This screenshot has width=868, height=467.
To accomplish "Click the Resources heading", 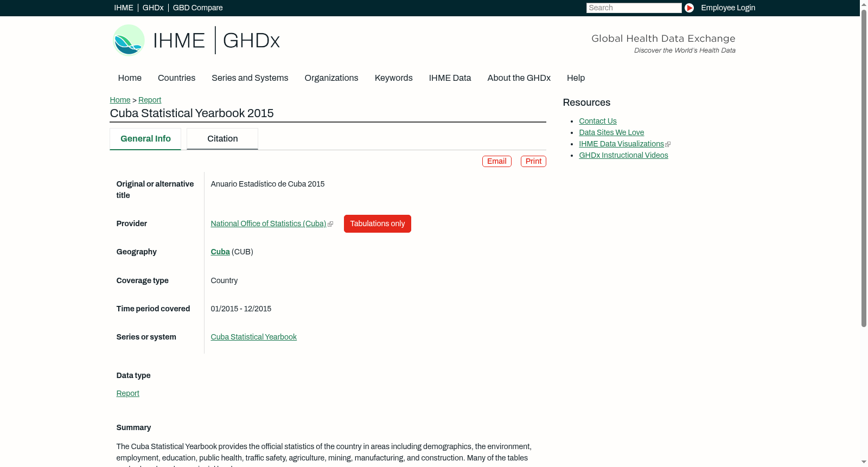I will pyautogui.click(x=586, y=103).
